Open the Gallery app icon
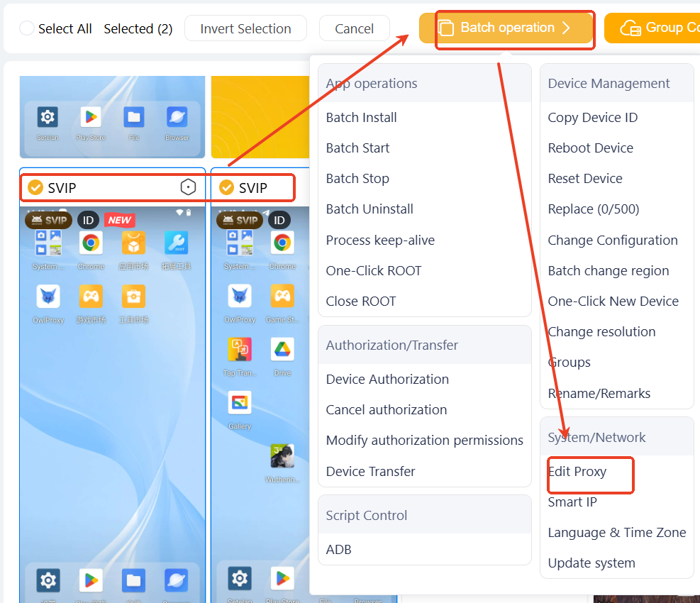 point(239,403)
